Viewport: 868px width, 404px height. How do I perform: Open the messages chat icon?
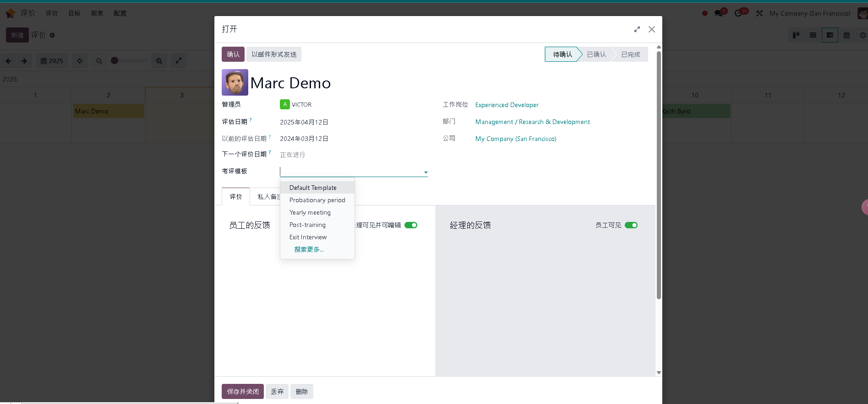pos(719,13)
